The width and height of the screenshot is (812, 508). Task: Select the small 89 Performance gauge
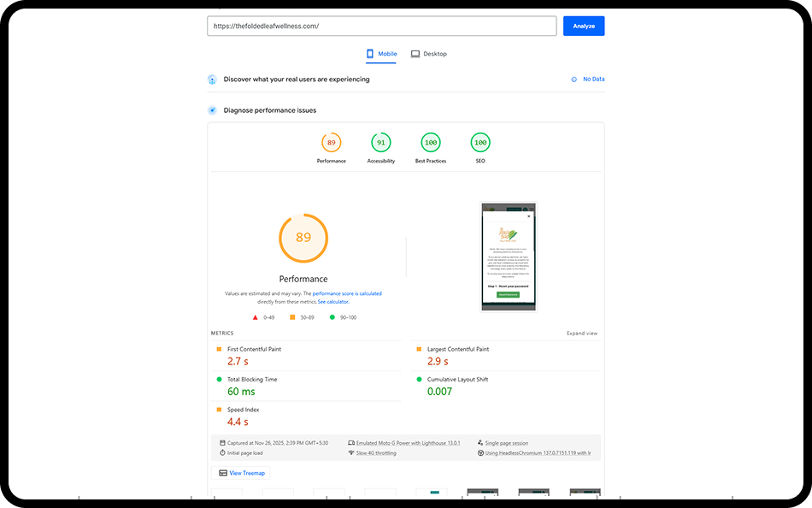coord(332,143)
